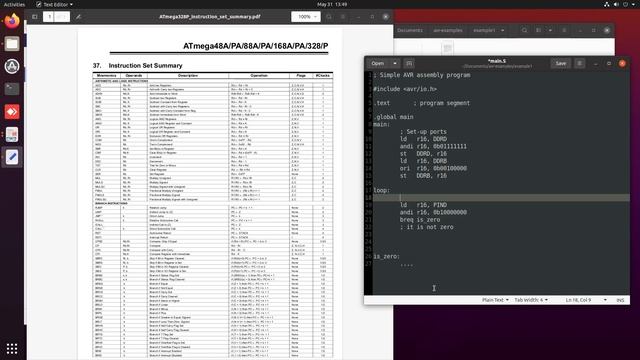Click the 'is_zero:' label line

387,256
